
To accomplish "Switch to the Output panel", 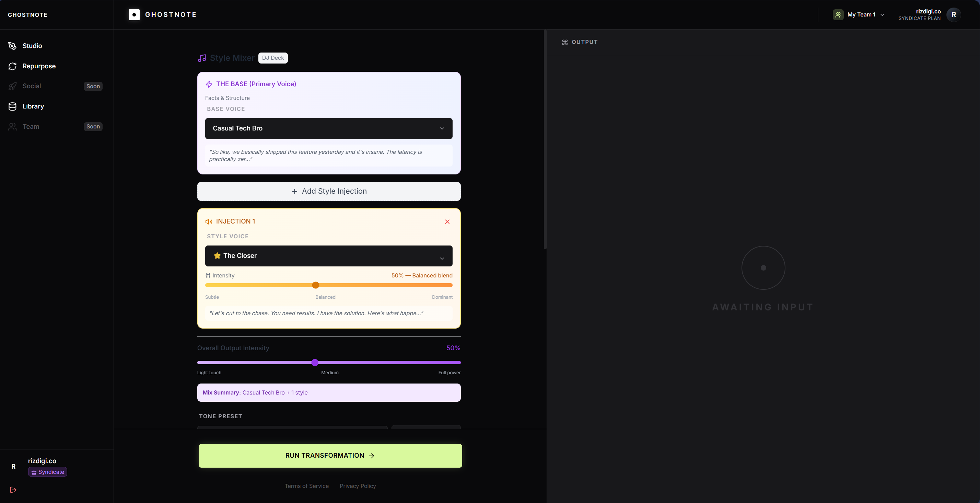I will 580,42.
